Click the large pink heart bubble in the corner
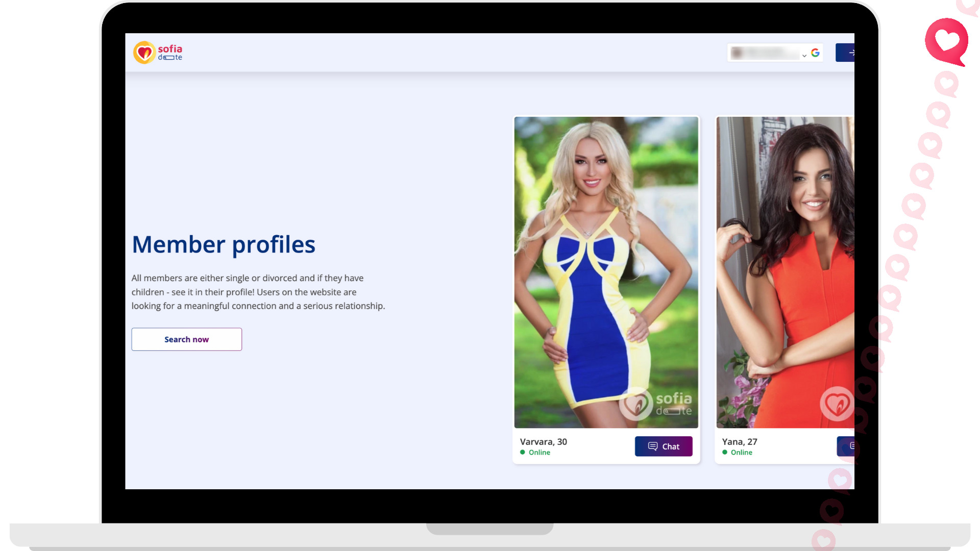This screenshot has width=980, height=551. pos(946,42)
